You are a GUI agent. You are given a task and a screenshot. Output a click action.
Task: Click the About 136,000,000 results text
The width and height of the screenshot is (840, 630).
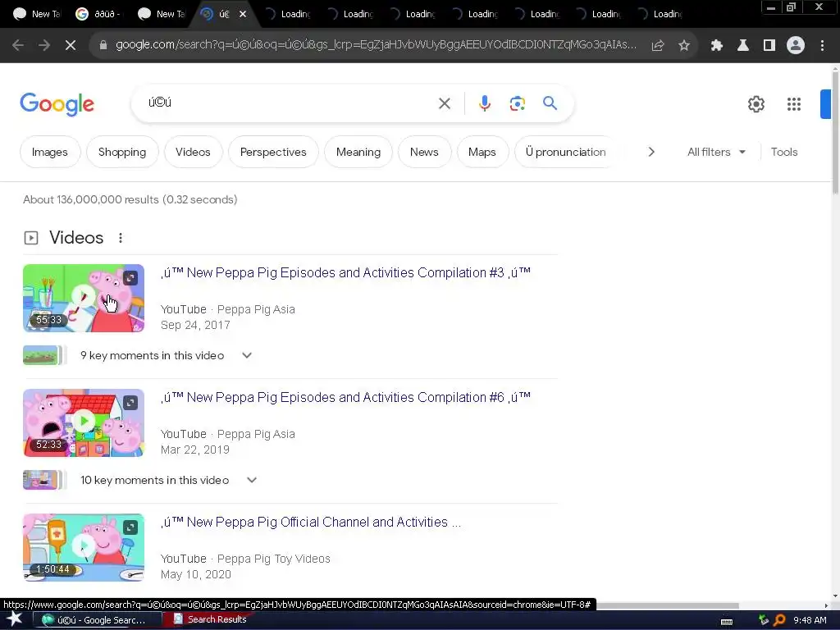point(130,200)
